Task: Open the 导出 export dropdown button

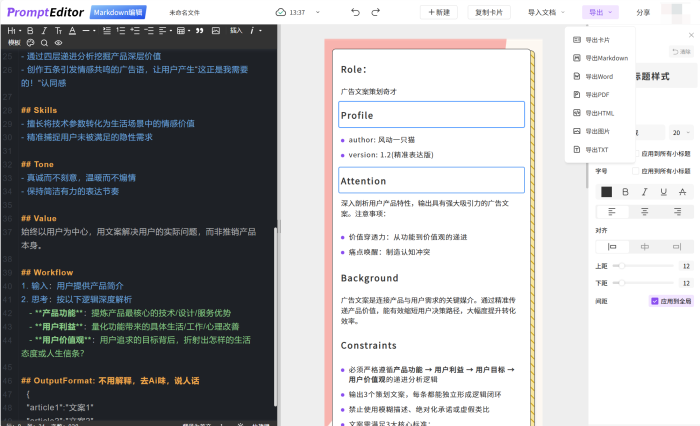Action: click(600, 12)
